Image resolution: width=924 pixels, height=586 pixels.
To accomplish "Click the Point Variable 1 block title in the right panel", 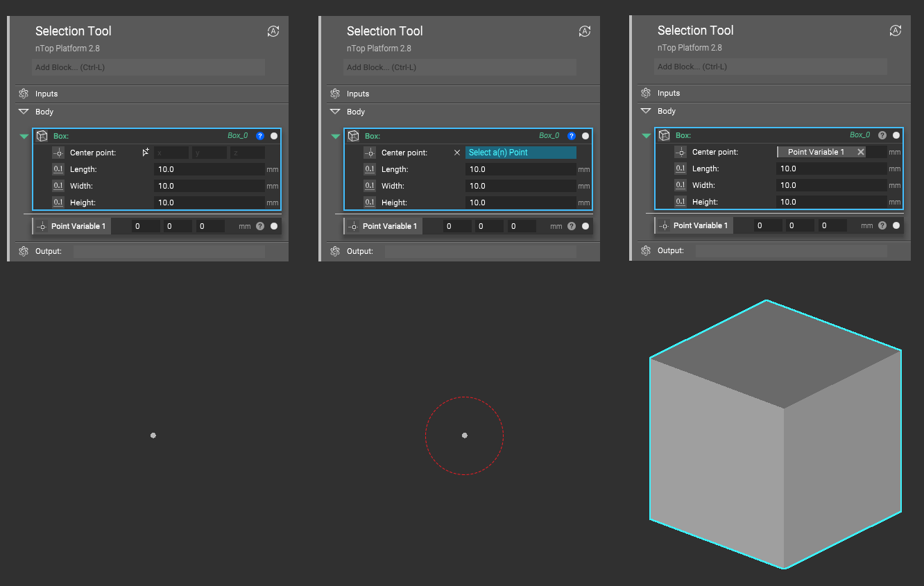I will coord(701,225).
